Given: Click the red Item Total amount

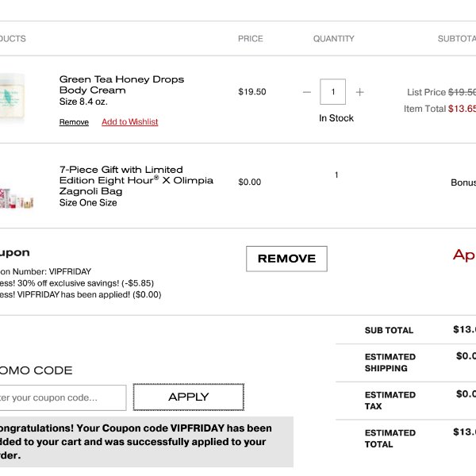Looking at the screenshot, I should (x=462, y=109).
